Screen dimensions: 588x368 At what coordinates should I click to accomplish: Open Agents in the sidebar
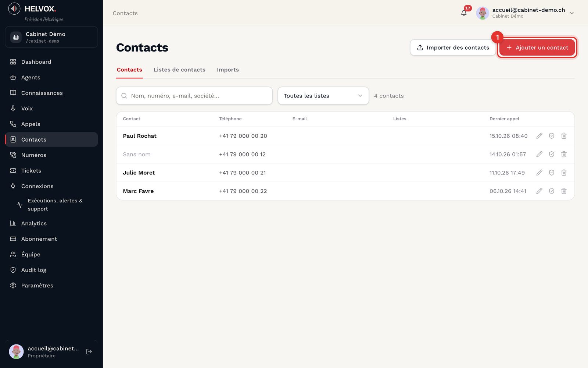coord(51,77)
